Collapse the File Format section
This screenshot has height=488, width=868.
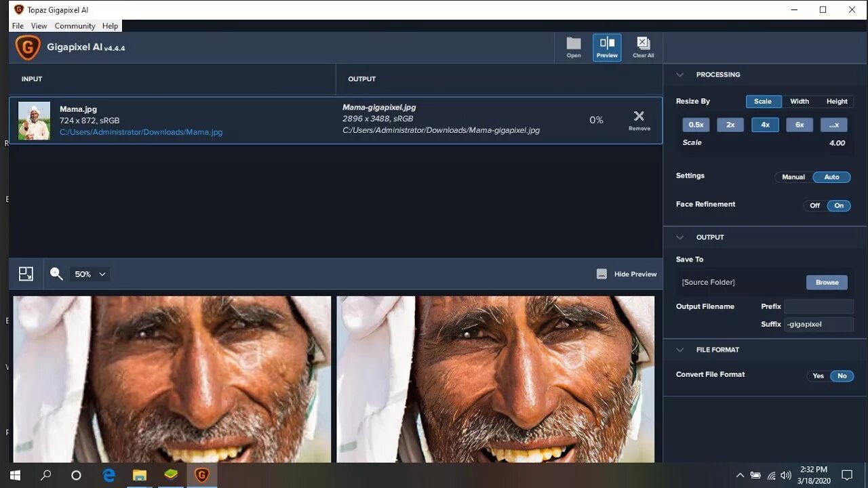click(x=680, y=350)
